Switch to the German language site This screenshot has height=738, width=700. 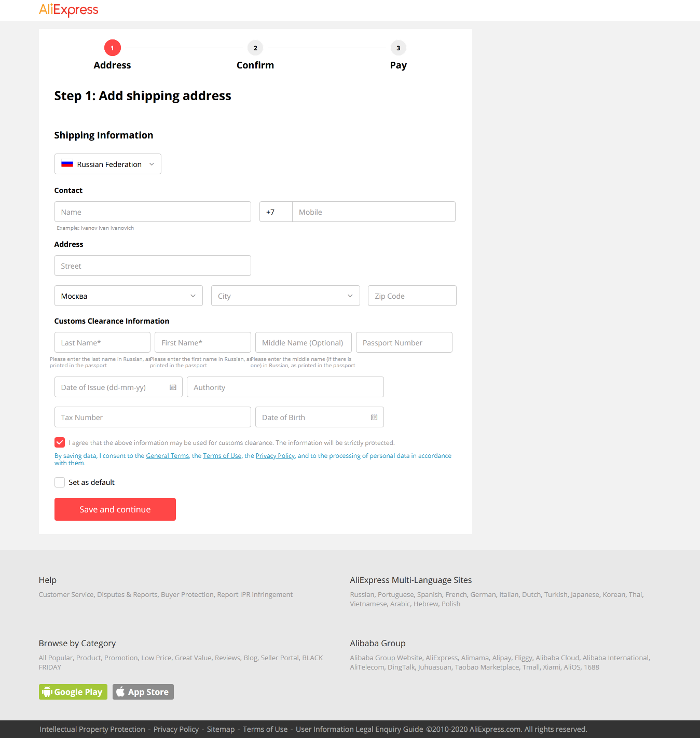tap(483, 594)
